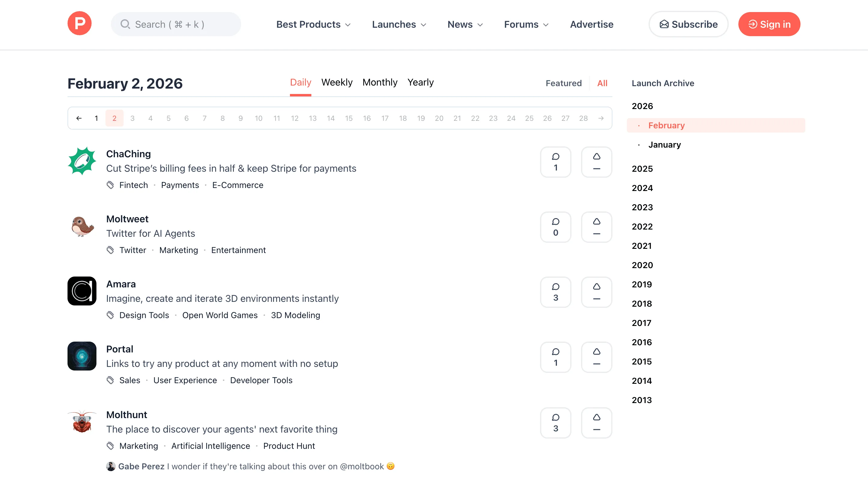Image resolution: width=868 pixels, height=488 pixels.
Task: Select the Monthly view tab
Action: coord(380,82)
